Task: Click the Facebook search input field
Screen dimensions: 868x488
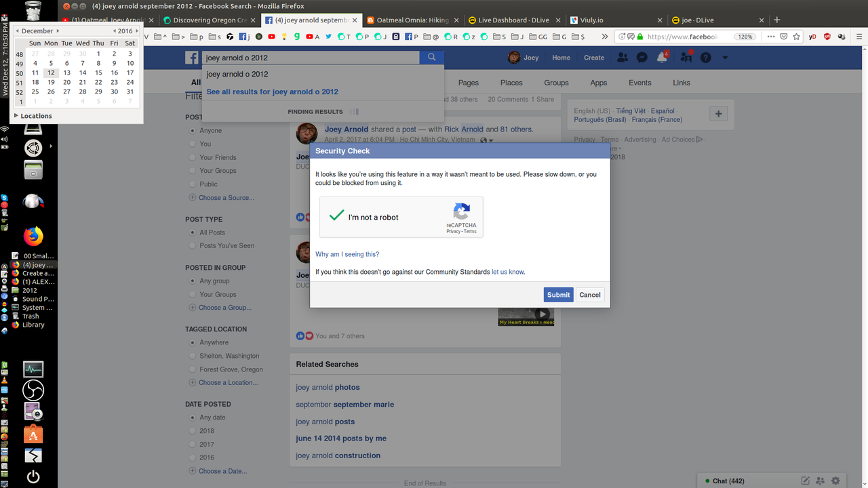Action: [311, 58]
